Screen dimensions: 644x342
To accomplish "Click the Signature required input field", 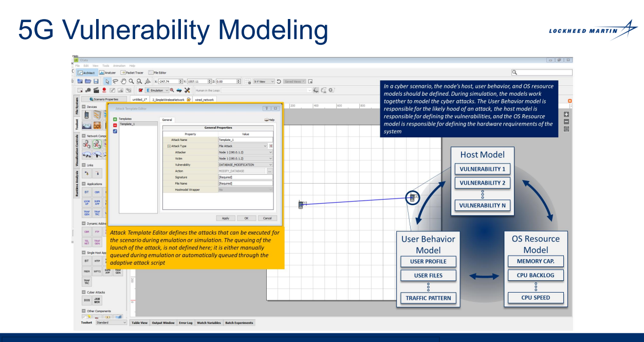I will [246, 177].
